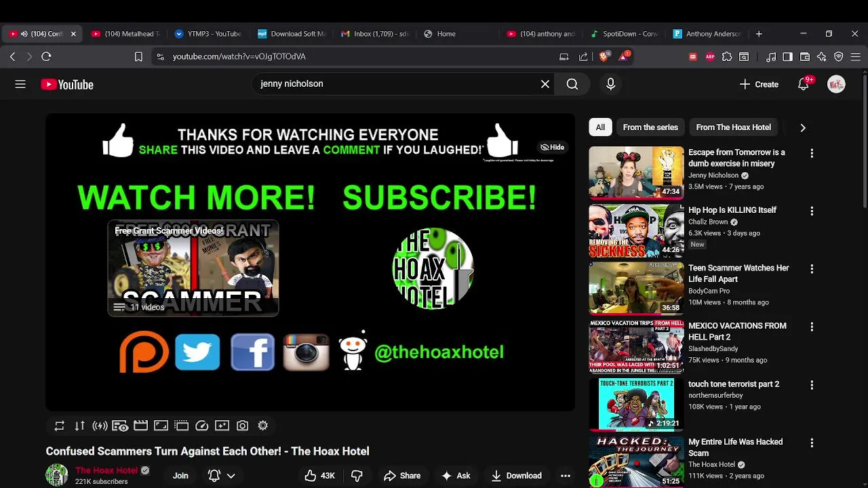Toggle the card with eye visibility icon
The width and height of the screenshot is (868, 488).
[x=120, y=426]
